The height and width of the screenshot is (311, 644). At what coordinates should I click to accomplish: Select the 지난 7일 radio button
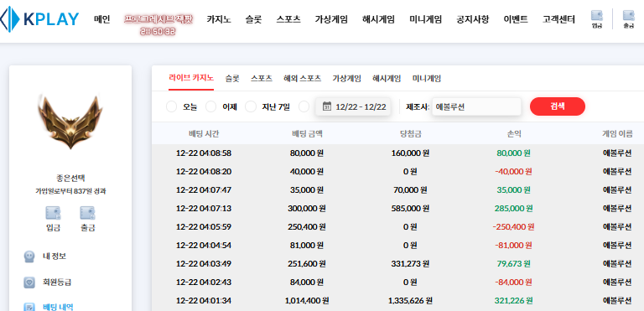tap(251, 106)
